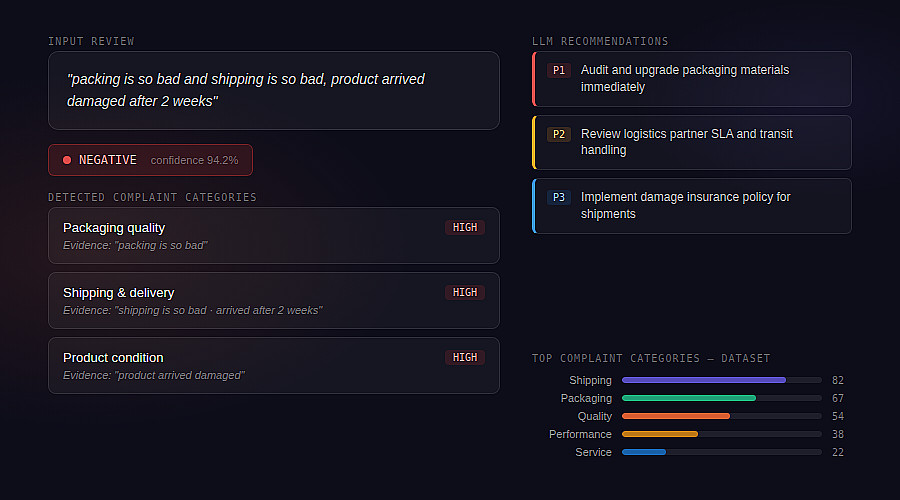
Task: Click the HIGH badge on Product condition
Action: coord(465,358)
